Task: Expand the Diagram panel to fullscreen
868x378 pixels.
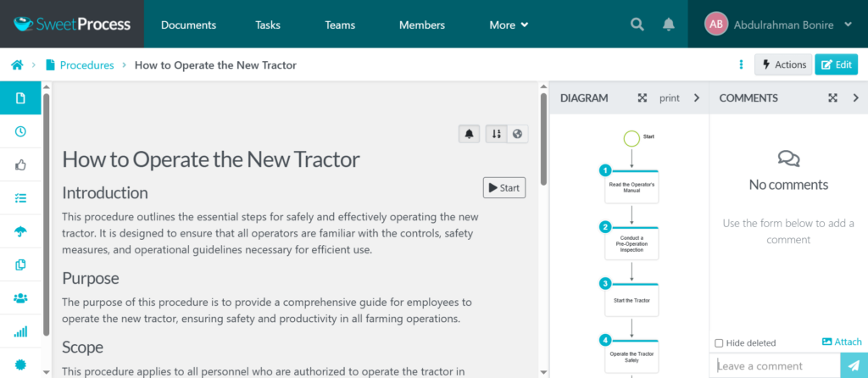Action: (x=643, y=98)
